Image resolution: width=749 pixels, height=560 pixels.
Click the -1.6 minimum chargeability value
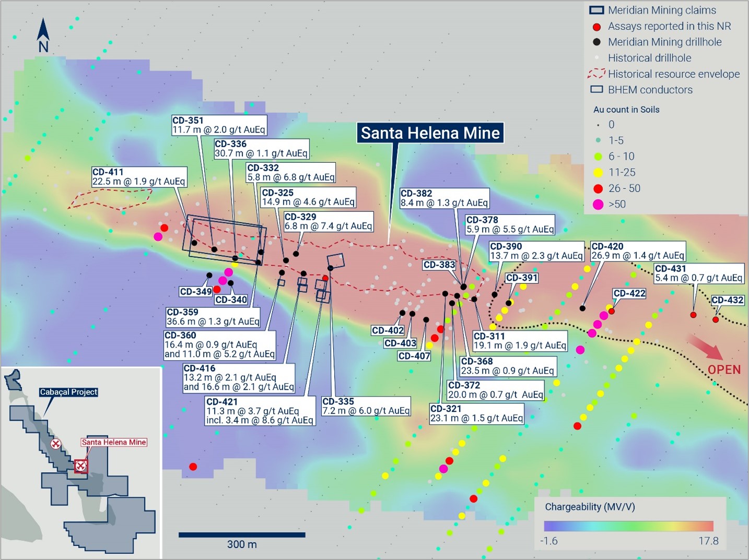coord(548,541)
